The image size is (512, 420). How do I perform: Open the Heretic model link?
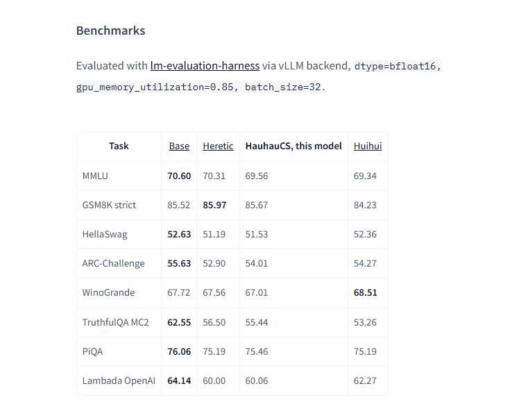click(x=218, y=146)
